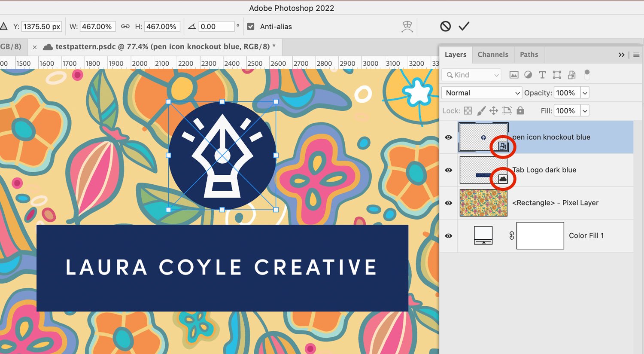Viewport: 644px width, 354px height.
Task: Switch to Free Transform warp mode
Action: pos(407,26)
